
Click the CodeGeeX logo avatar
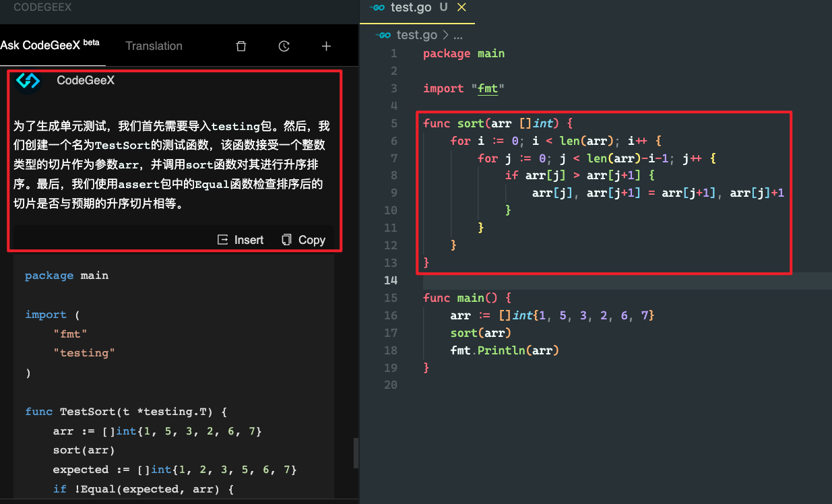pos(28,81)
